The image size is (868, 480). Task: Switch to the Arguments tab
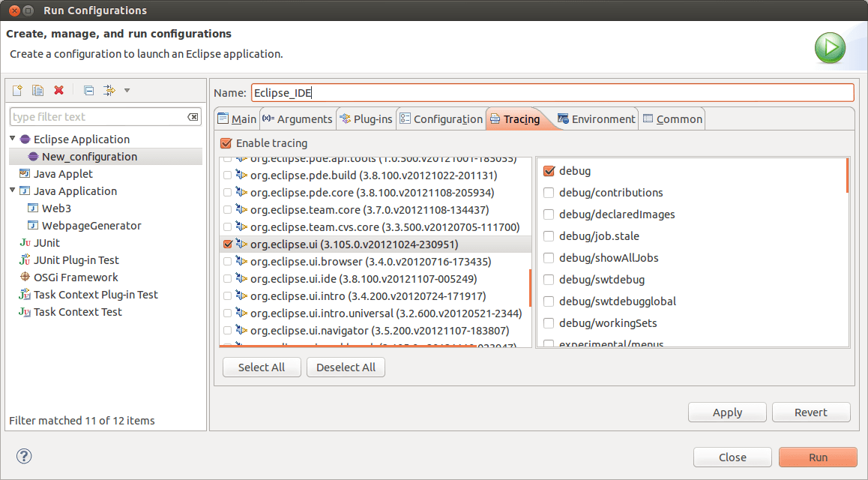tap(298, 118)
